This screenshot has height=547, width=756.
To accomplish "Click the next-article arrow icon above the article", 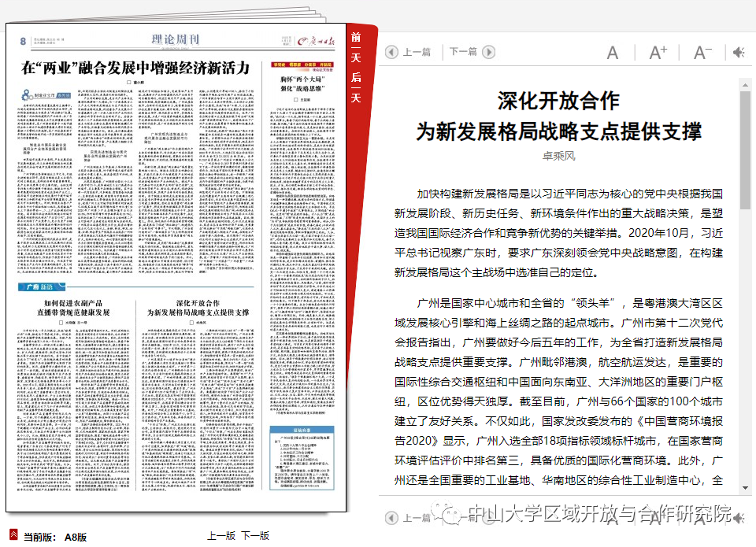I will [489, 52].
